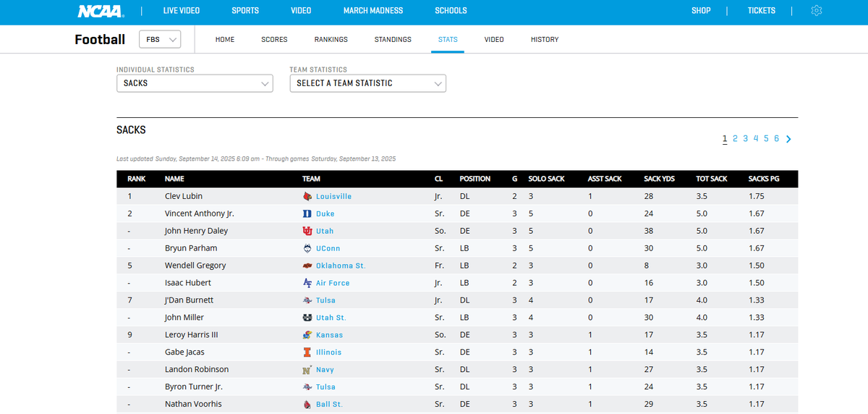Open the Individual Statistics SACKS dropdown
The image size is (868, 414).
click(195, 83)
